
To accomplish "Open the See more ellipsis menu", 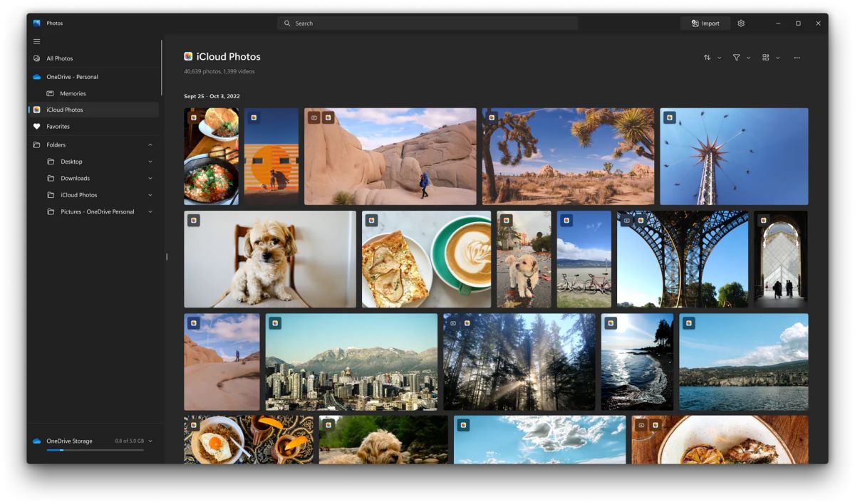I will [x=797, y=58].
